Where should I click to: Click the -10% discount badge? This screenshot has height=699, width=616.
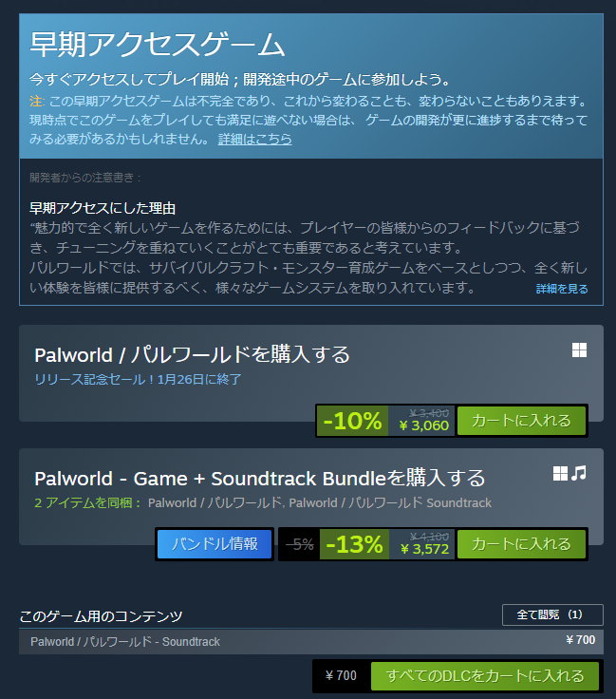pos(352,421)
